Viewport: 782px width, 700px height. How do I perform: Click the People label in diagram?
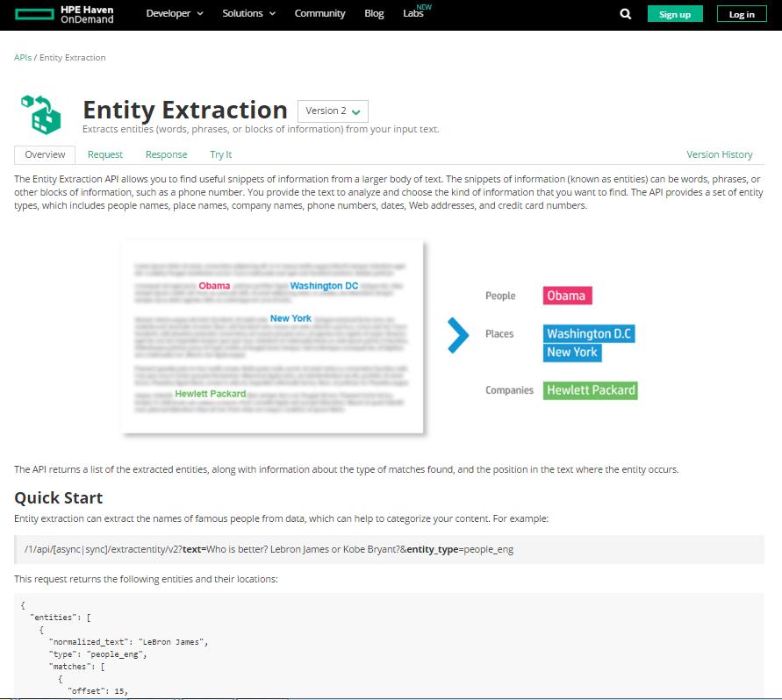pyautogui.click(x=500, y=296)
